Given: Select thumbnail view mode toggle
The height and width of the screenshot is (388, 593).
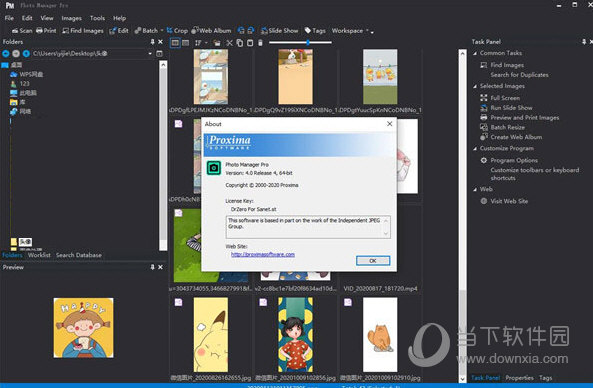Looking at the screenshot, I should (x=175, y=43).
